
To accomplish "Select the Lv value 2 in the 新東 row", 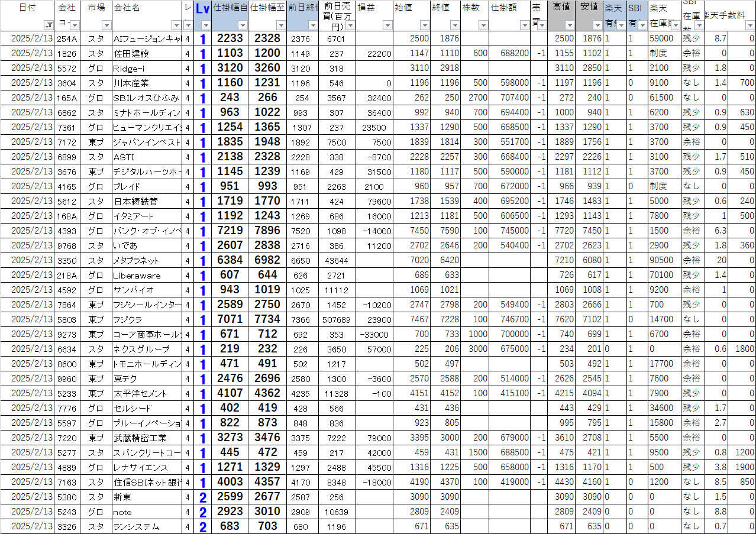I will pos(202,497).
